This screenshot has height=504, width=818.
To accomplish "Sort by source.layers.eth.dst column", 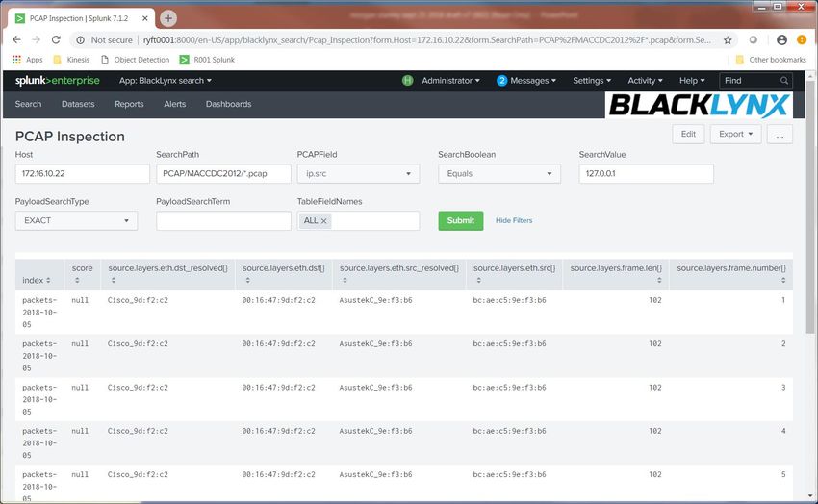I will (283, 273).
